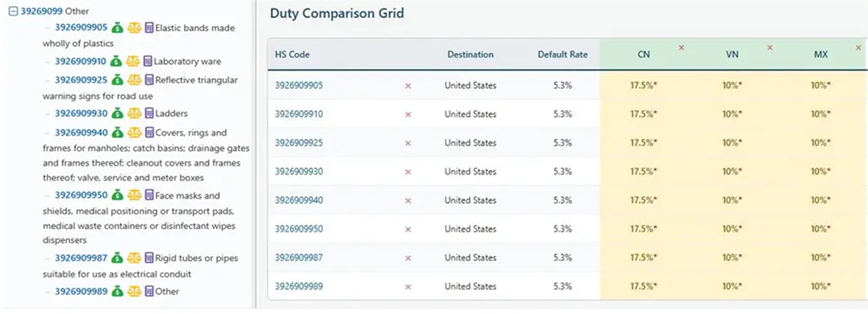The image size is (868, 314).
Task: Click green money bag icon for 3926909910
Action: coord(115,62)
